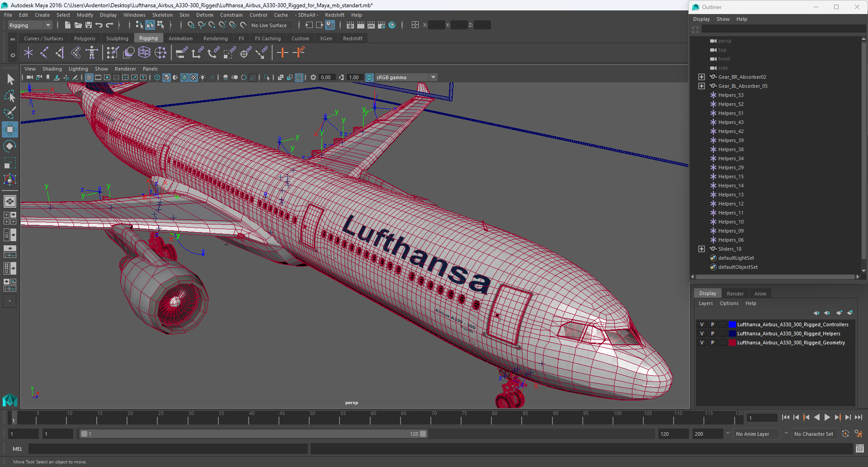
Task: Click the Set Key orange shelf icon
Action: 283,53
